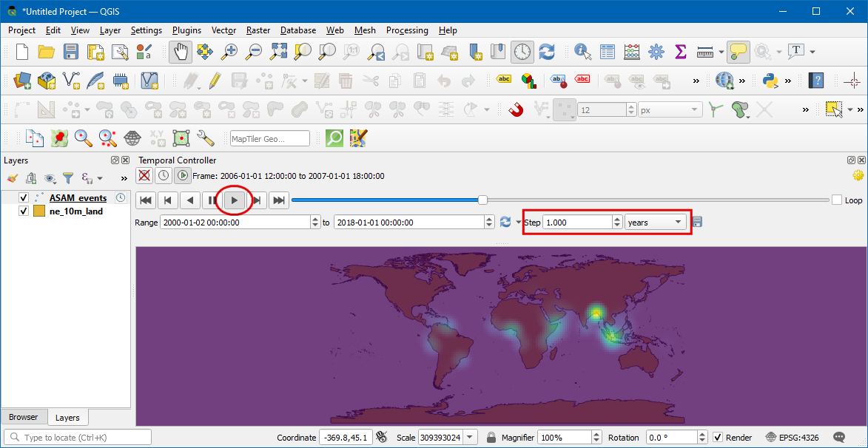Rewind to the start of the animation
The width and height of the screenshot is (868, 448).
tap(146, 200)
